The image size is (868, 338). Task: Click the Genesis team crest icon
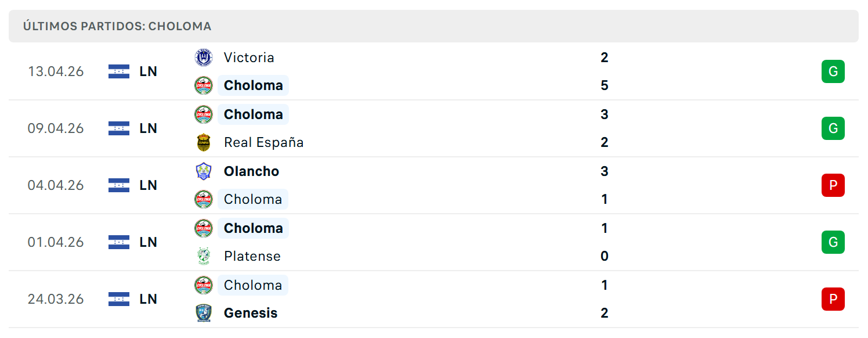[203, 313]
